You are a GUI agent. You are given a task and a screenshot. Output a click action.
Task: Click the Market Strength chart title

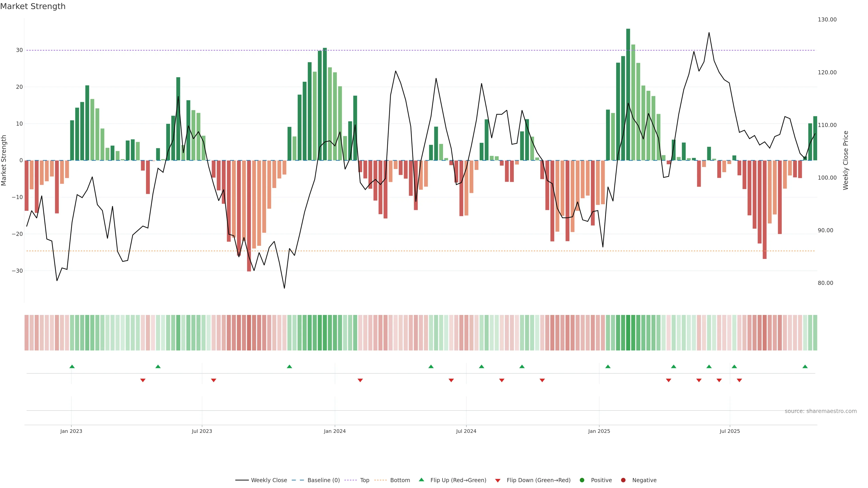click(x=33, y=6)
